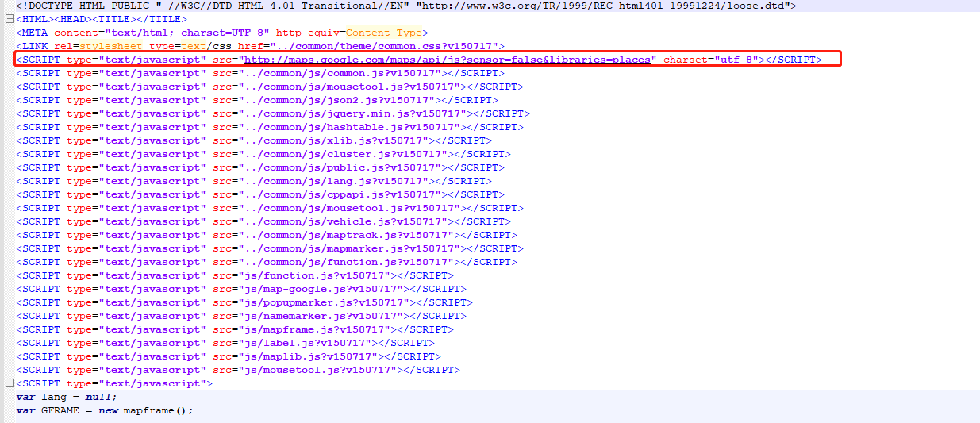The width and height of the screenshot is (980, 423).
Task: Click the jquery.min.js script source
Action: [352, 114]
